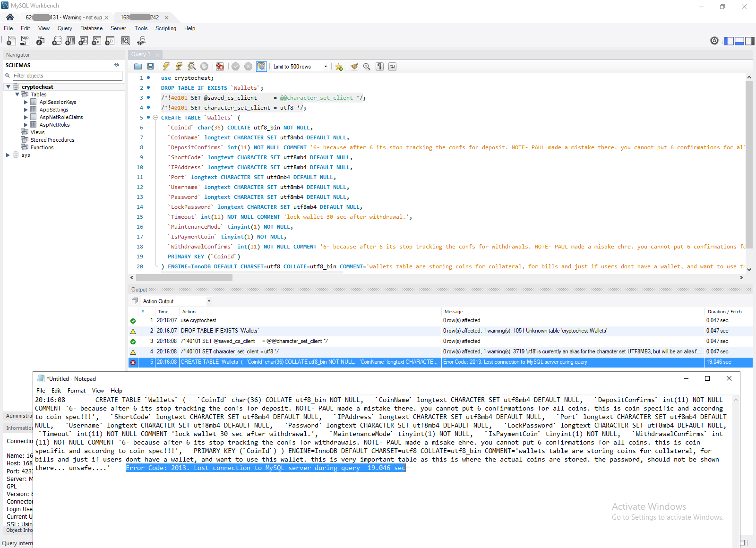Select the DROP TABLE warning output row
Image resolution: width=756 pixels, height=548 pixels.
440,331
